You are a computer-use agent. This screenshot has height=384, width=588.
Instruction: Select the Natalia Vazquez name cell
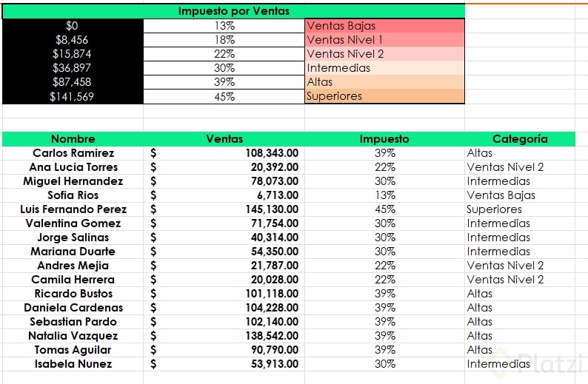(x=73, y=336)
